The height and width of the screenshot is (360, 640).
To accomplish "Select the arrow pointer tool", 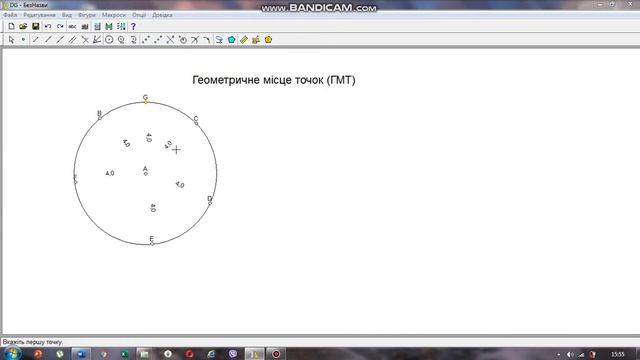I will point(11,40).
